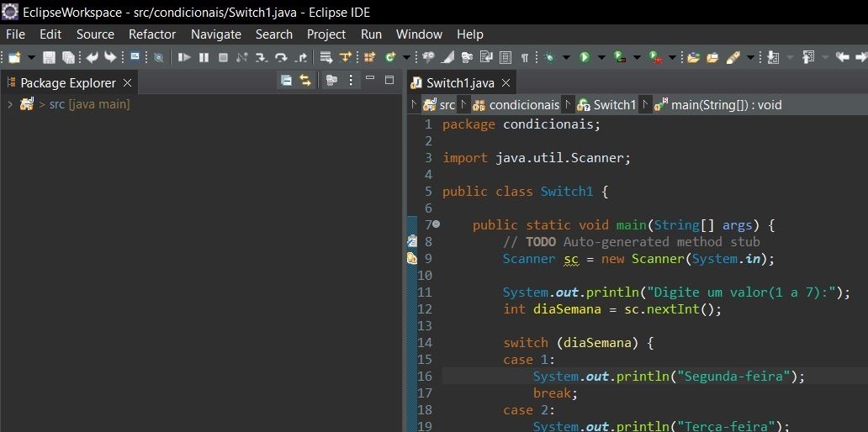Click the Undo arrow icon
Screen dimensions: 868x432
[93, 57]
